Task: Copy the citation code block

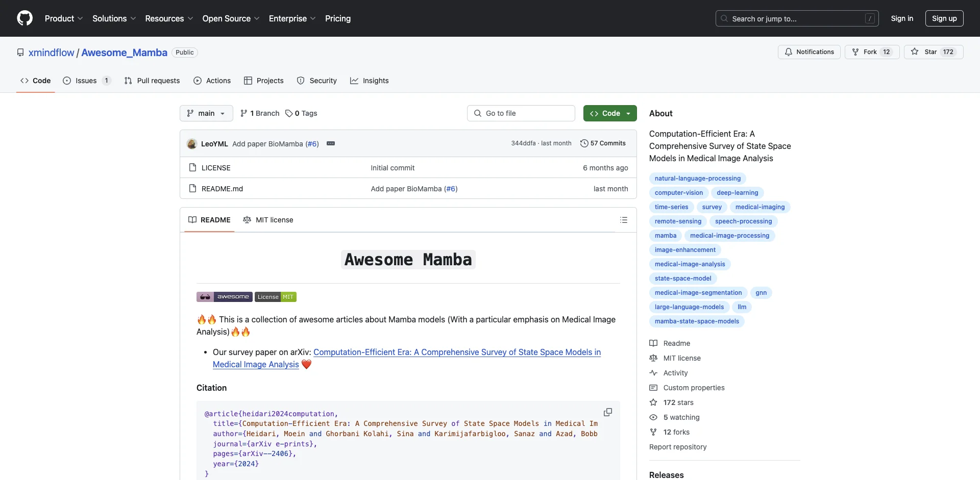Action: [607, 412]
